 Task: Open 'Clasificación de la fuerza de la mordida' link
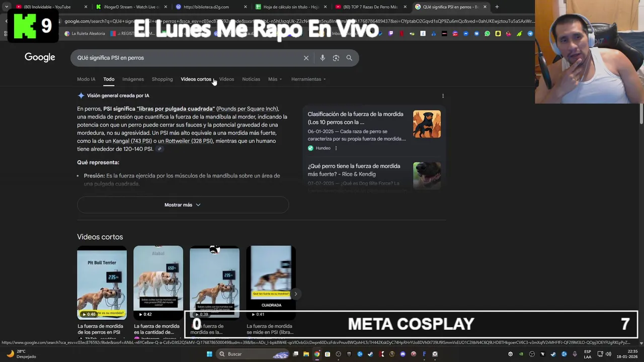click(x=356, y=118)
